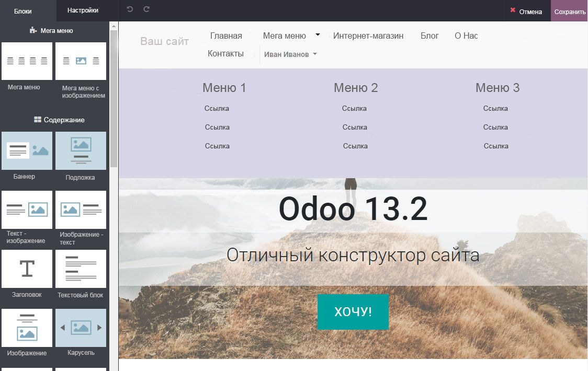This screenshot has height=371, width=588.
Task: Select the Баннер block thumbnail
Action: point(27,150)
